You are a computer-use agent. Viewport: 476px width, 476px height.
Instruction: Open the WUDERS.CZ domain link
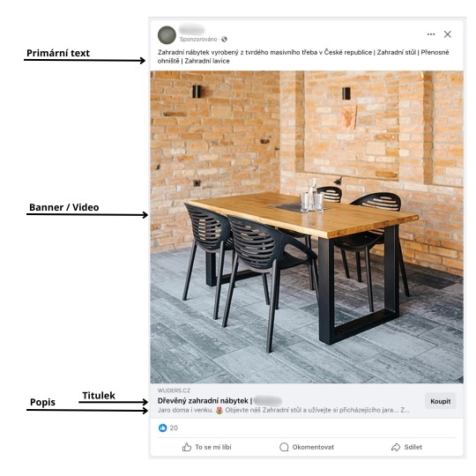click(174, 390)
